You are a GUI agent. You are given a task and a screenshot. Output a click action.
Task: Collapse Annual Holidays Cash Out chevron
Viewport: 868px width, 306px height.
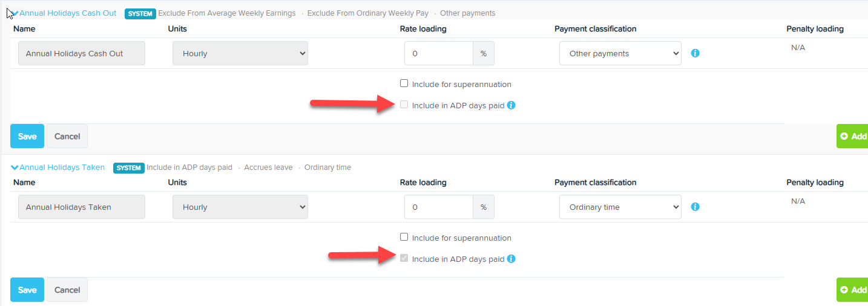(15, 13)
